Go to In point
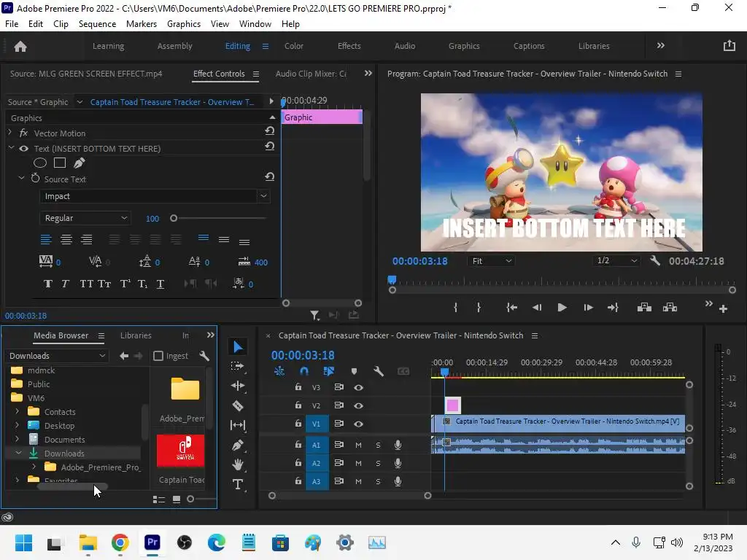 pyautogui.click(x=511, y=308)
